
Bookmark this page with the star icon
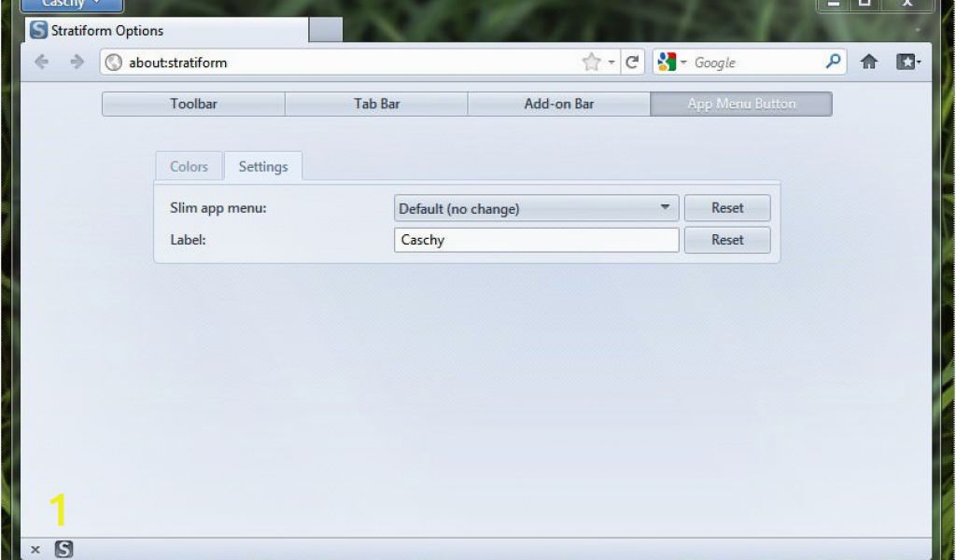(591, 62)
